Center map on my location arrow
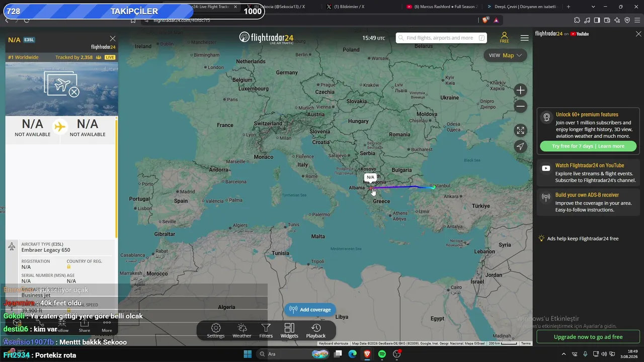This screenshot has width=644, height=362. click(x=521, y=146)
